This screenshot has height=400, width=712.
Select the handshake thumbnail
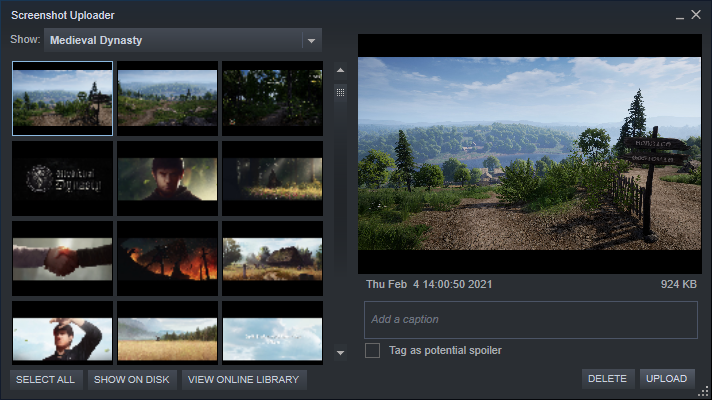(63, 258)
